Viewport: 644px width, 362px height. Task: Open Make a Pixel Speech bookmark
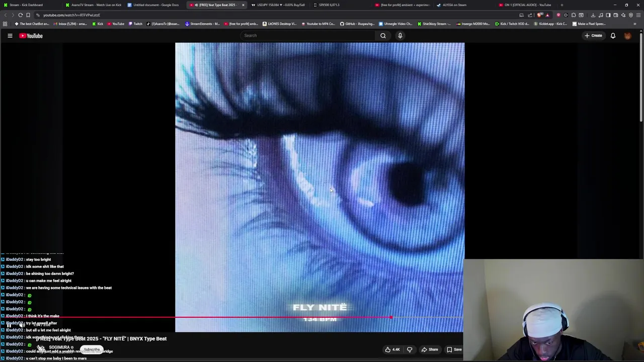point(590,24)
